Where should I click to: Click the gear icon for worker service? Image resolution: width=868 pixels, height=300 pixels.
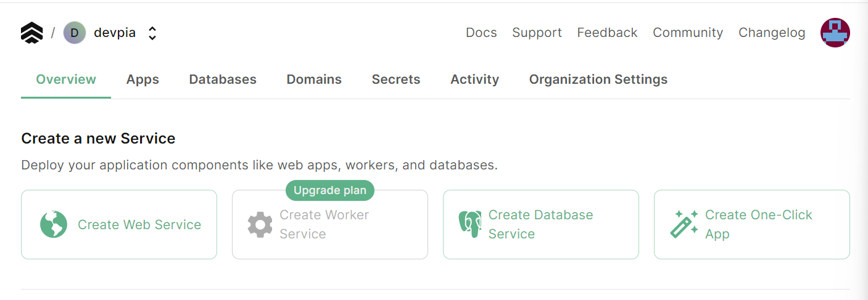(260, 225)
